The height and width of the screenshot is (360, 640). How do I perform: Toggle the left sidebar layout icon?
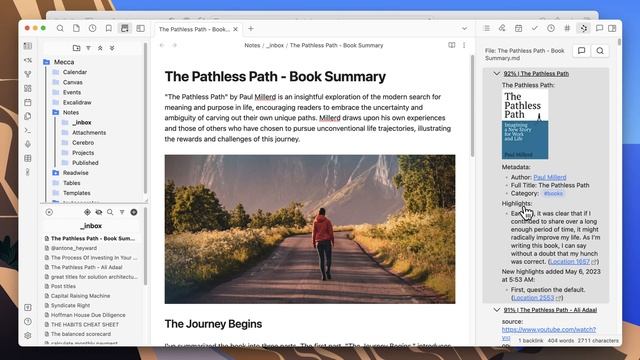tap(140, 29)
